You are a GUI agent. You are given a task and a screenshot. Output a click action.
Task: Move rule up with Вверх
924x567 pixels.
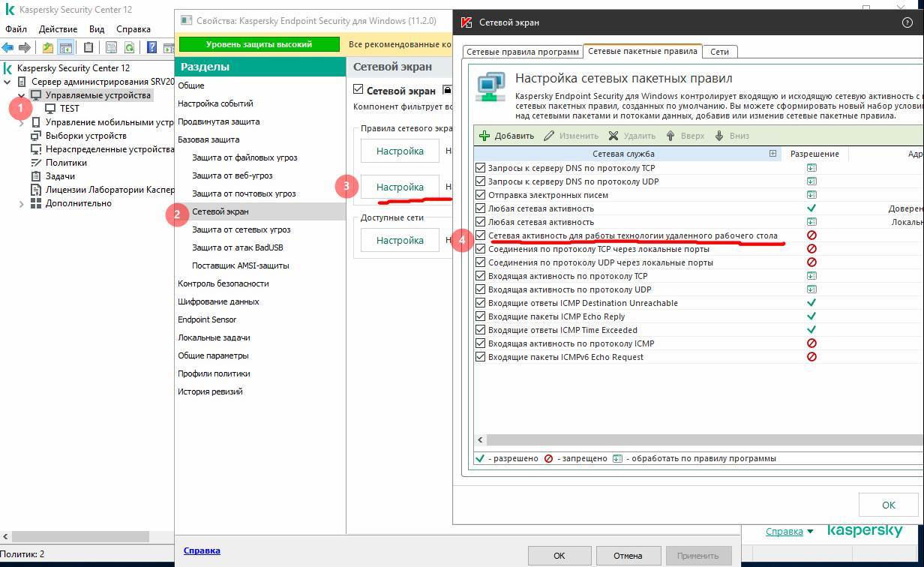pyautogui.click(x=685, y=136)
